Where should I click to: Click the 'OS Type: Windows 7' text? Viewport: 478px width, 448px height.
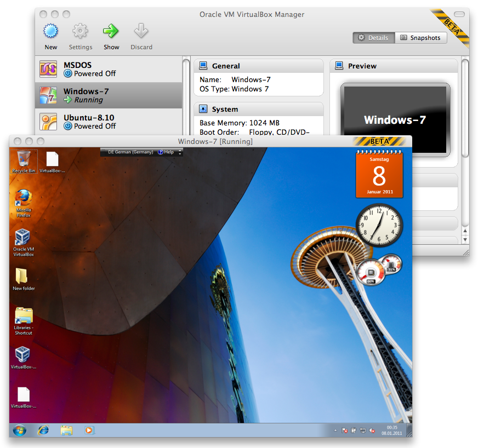click(234, 89)
